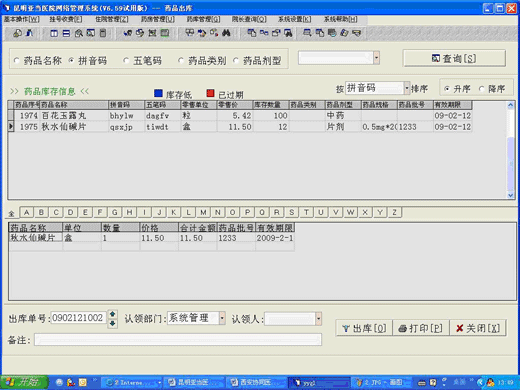Click the red 已过期 legend swatch

click(210, 93)
